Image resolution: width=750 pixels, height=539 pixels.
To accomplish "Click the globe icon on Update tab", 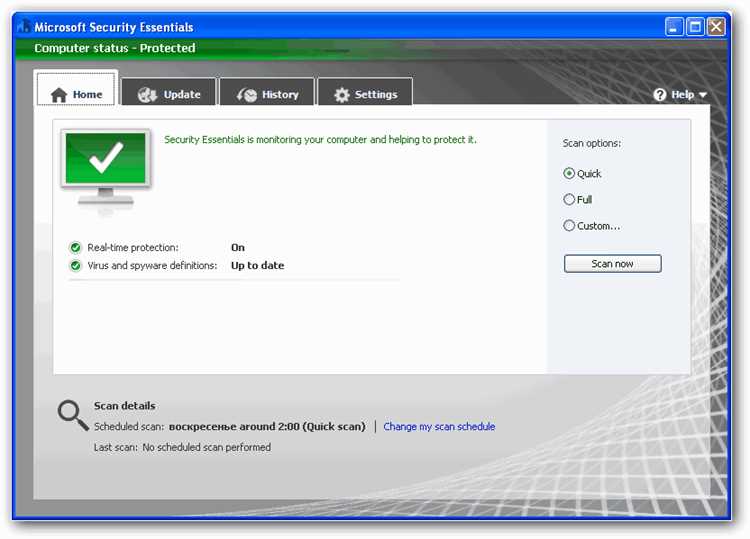I will point(147,95).
